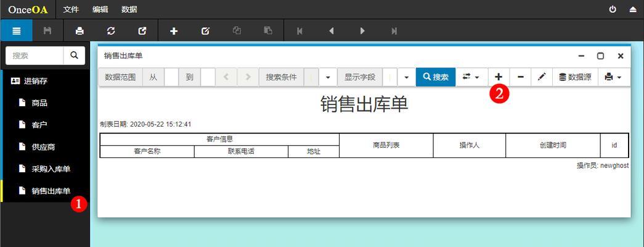
Task: Click the save disk icon
Action: (x=47, y=30)
